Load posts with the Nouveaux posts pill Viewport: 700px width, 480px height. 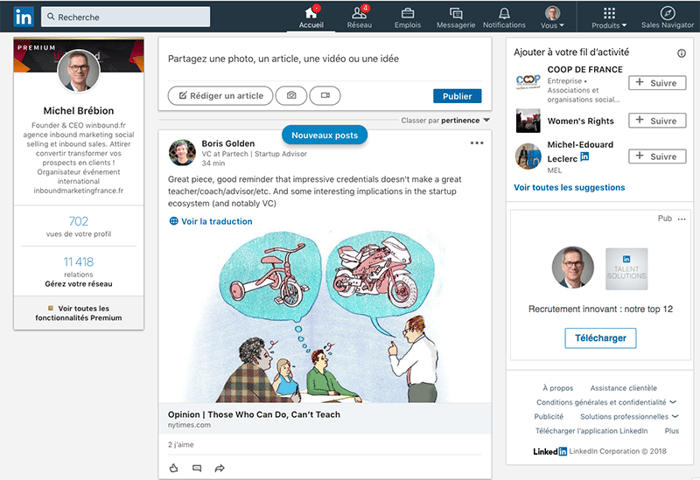pyautogui.click(x=325, y=135)
